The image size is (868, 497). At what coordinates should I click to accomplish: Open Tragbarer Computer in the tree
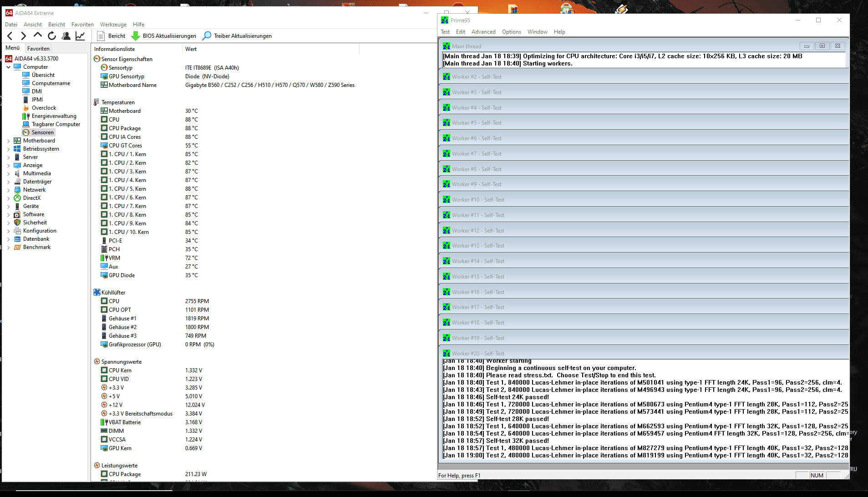click(51, 124)
